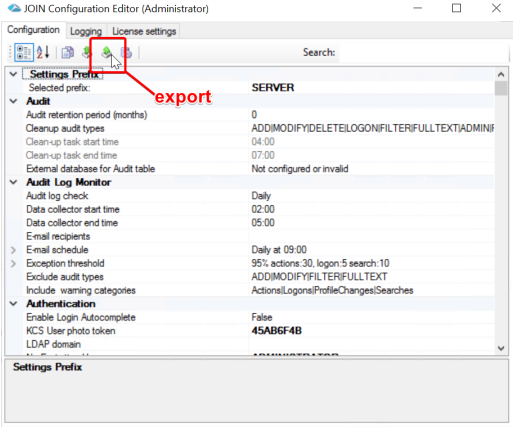This screenshot has height=431, width=513.
Task: Click the False autocomplete value
Action: pos(262,317)
